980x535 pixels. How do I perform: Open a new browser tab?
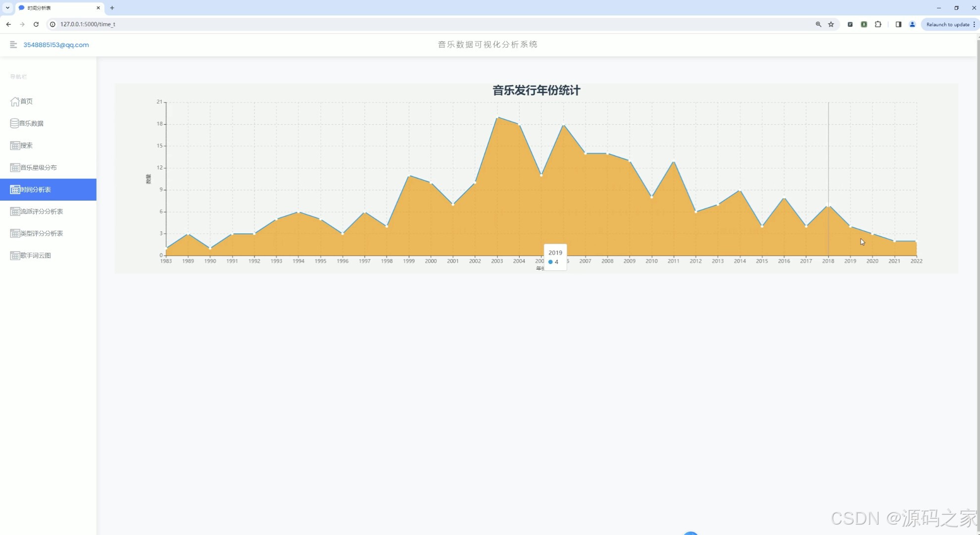click(x=112, y=8)
